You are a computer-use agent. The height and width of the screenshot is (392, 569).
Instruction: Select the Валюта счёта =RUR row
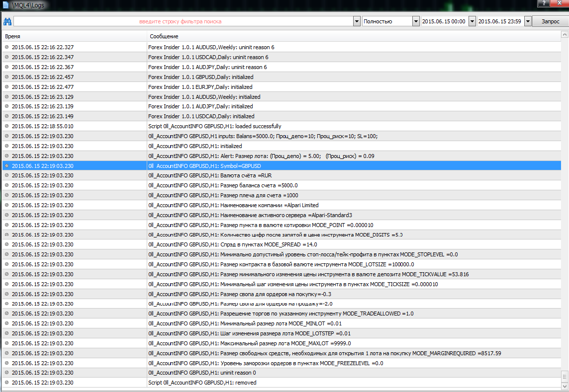tap(282, 175)
